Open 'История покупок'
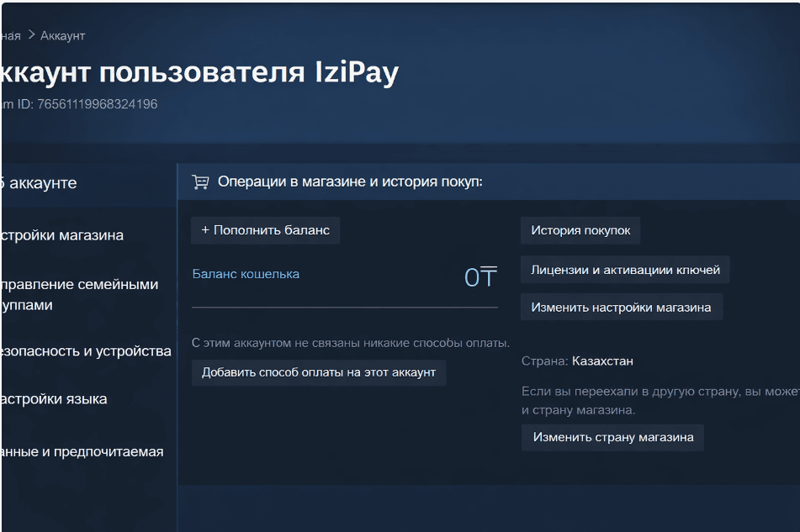The width and height of the screenshot is (800, 532). (580, 230)
